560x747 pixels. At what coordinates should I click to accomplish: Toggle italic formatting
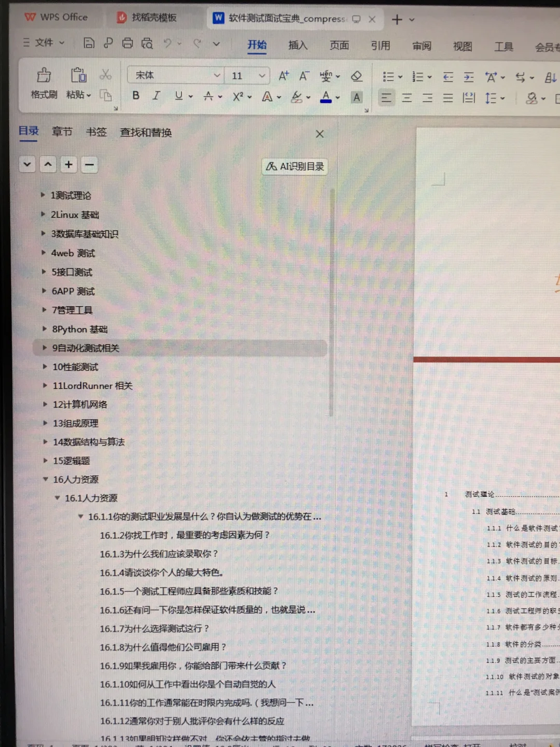coord(156,95)
